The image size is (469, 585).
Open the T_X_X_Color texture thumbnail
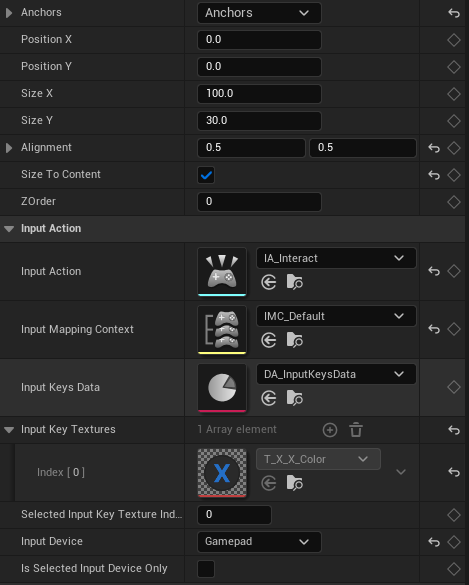tap(222, 473)
